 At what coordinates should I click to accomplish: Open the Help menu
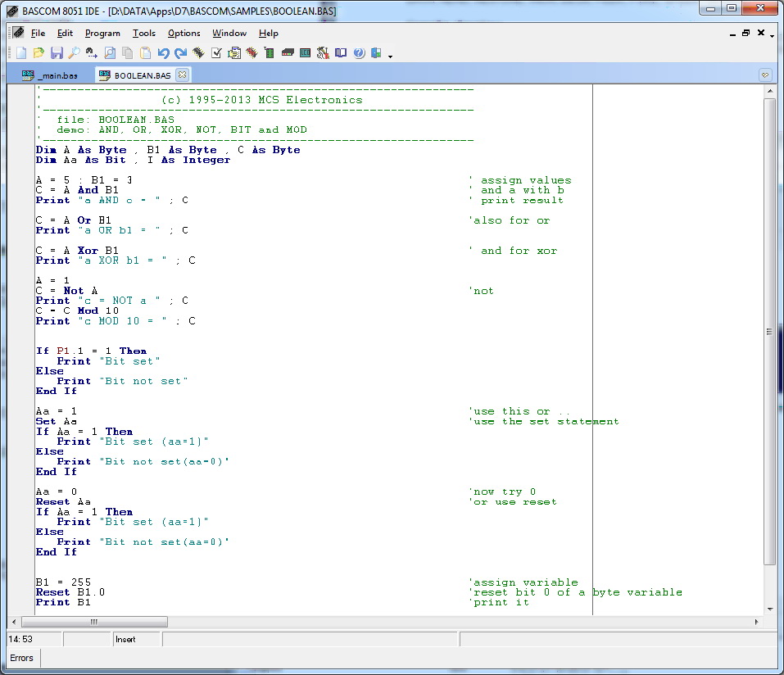268,33
